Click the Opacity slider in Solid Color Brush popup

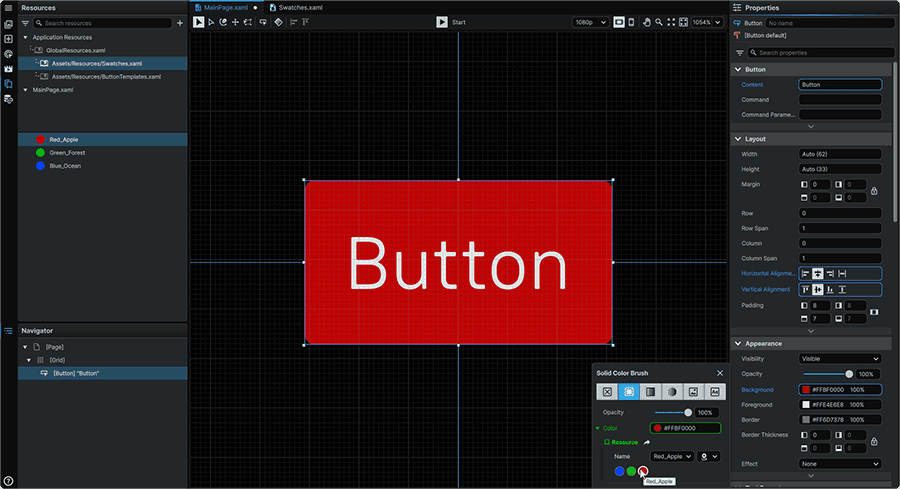[x=673, y=413]
